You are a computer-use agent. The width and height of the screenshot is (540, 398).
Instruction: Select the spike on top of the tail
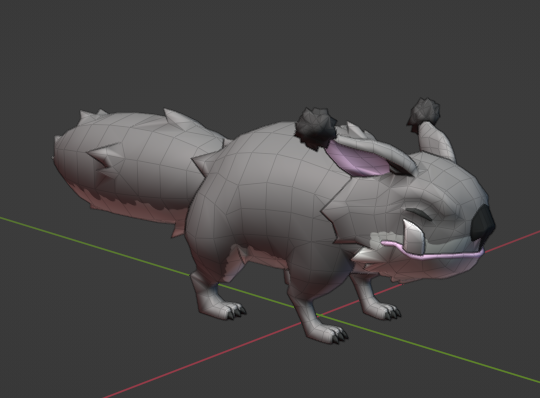pyautogui.click(x=176, y=116)
